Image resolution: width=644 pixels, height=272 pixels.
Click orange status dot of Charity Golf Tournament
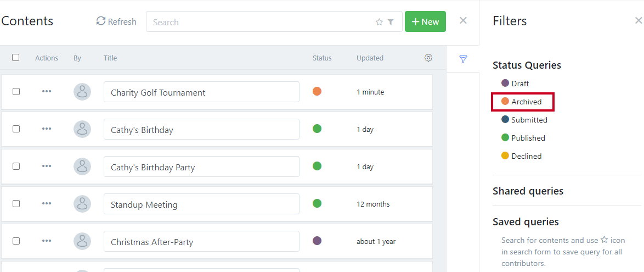(317, 91)
